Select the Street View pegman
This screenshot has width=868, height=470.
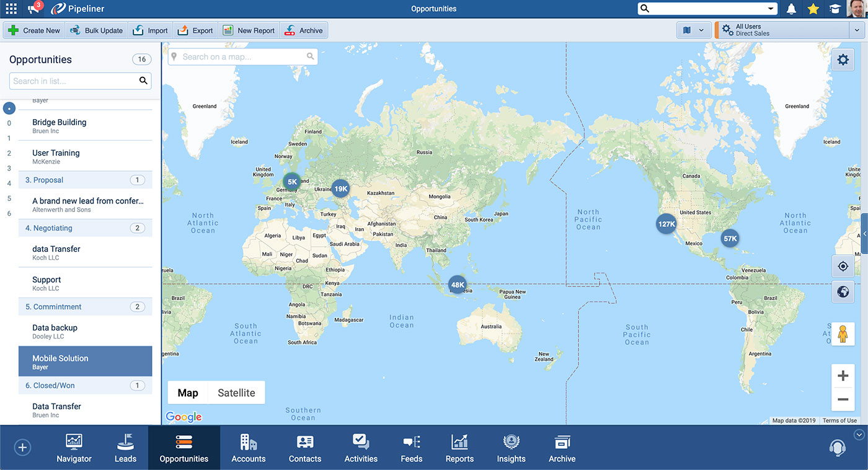click(843, 334)
